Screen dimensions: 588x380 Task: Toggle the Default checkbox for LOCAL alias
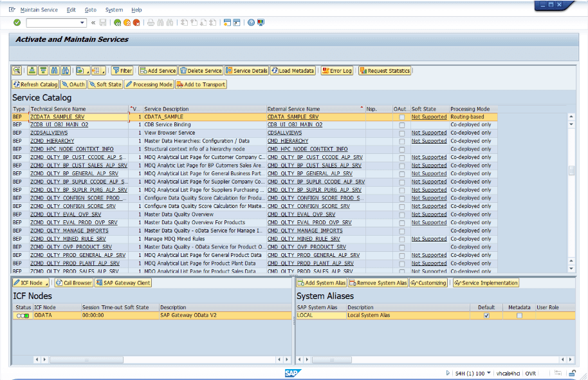click(486, 316)
